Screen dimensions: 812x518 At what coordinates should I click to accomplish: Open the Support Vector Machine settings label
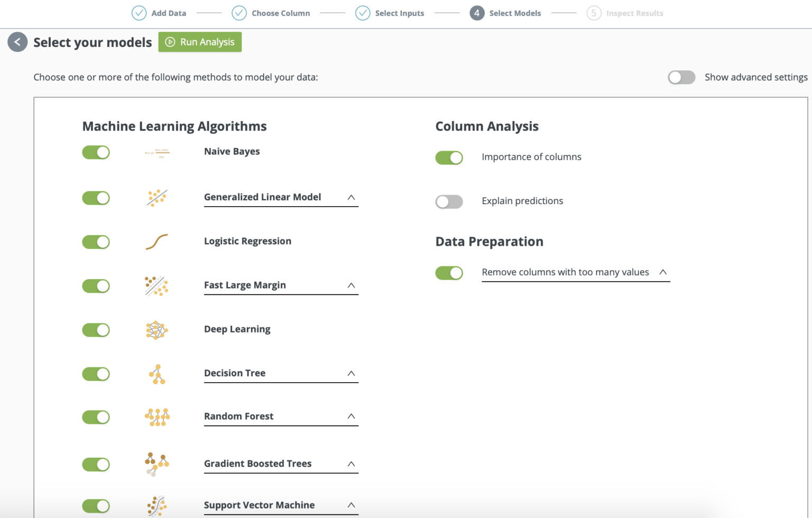tap(259, 505)
